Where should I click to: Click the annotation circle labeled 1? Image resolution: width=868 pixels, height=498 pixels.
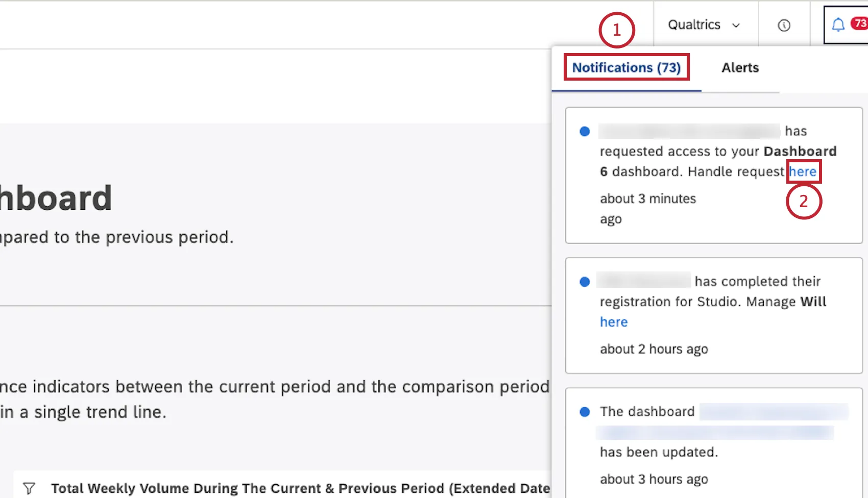(x=616, y=31)
